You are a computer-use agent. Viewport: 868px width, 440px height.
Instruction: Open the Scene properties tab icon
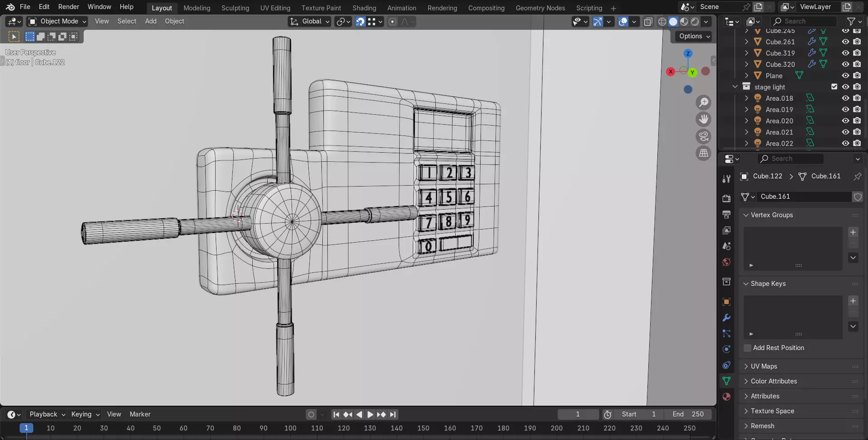[x=726, y=246]
